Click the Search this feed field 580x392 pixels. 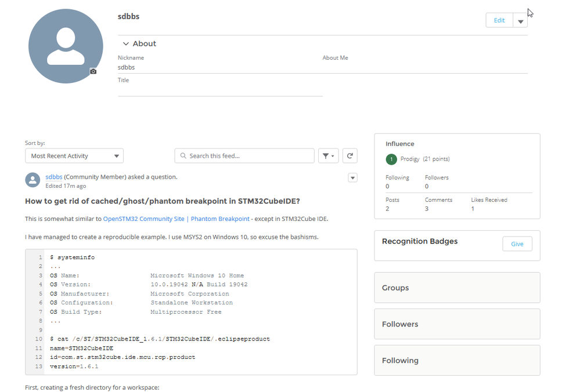coord(244,156)
